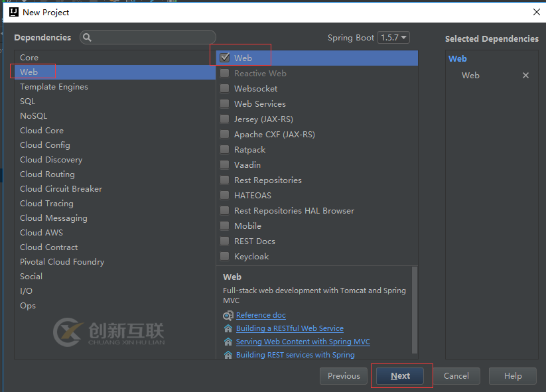Tick the Ratpack checkbox
Screen dimensions: 546x392
tap(225, 150)
